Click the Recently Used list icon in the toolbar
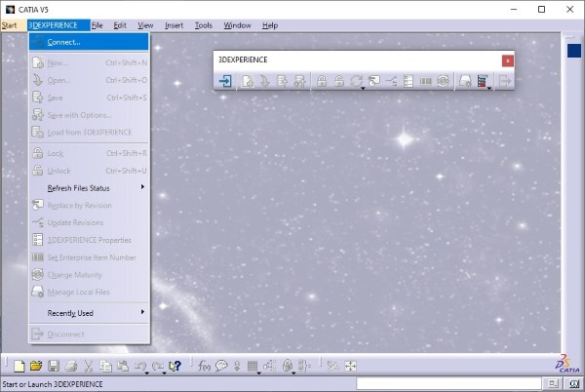The width and height of the screenshot is (585, 392). (483, 81)
